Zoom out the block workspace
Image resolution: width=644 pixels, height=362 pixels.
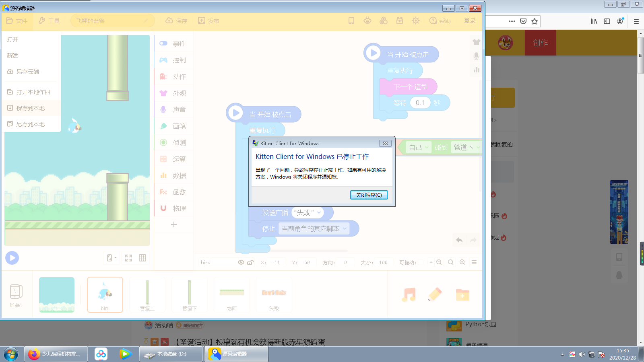[439, 262]
